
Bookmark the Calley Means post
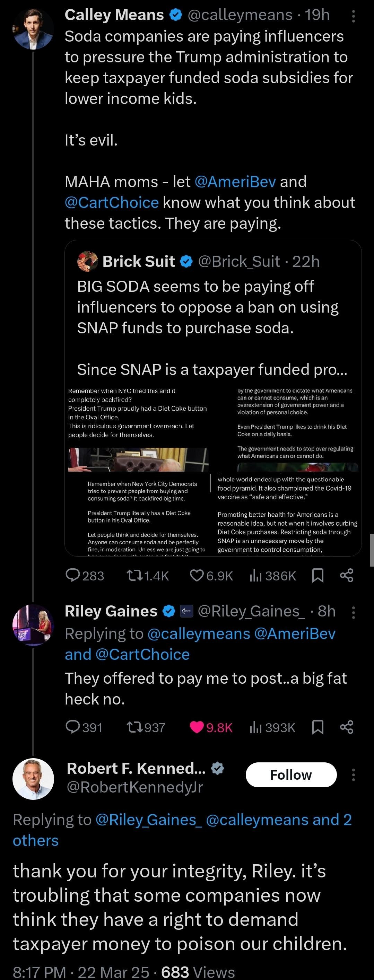(x=318, y=575)
